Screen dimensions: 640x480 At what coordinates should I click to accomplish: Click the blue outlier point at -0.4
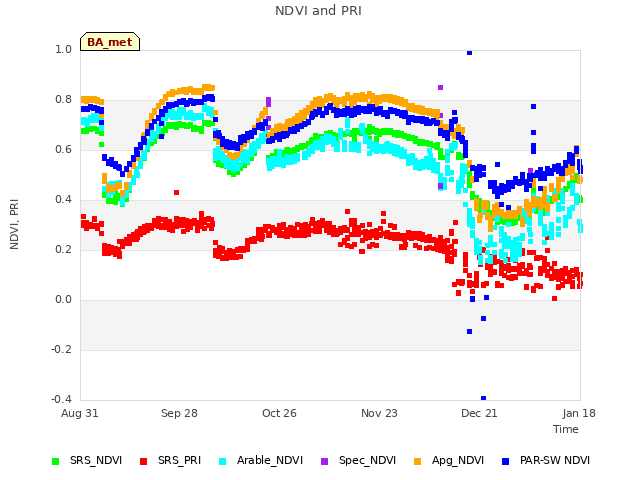tap(483, 398)
